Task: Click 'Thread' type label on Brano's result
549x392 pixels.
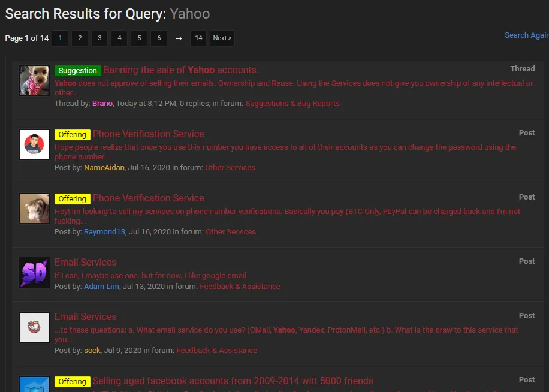Action: coord(523,68)
